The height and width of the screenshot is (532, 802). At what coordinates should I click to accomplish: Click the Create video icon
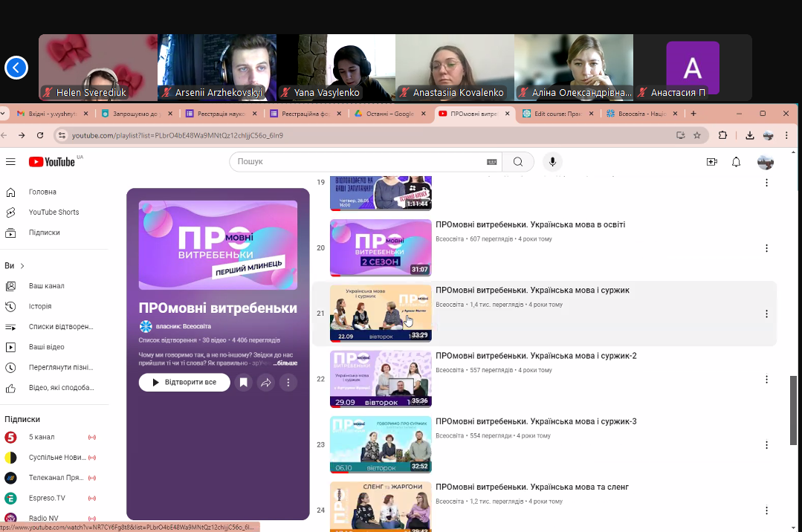pyautogui.click(x=711, y=162)
